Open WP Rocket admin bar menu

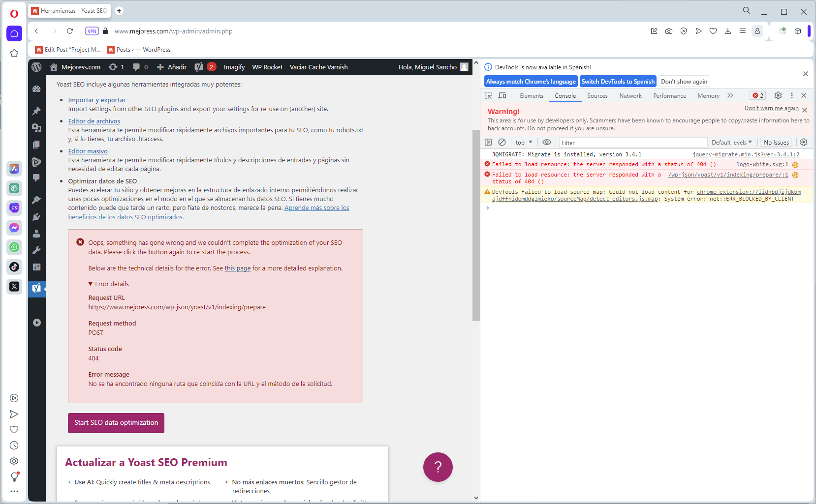[267, 67]
